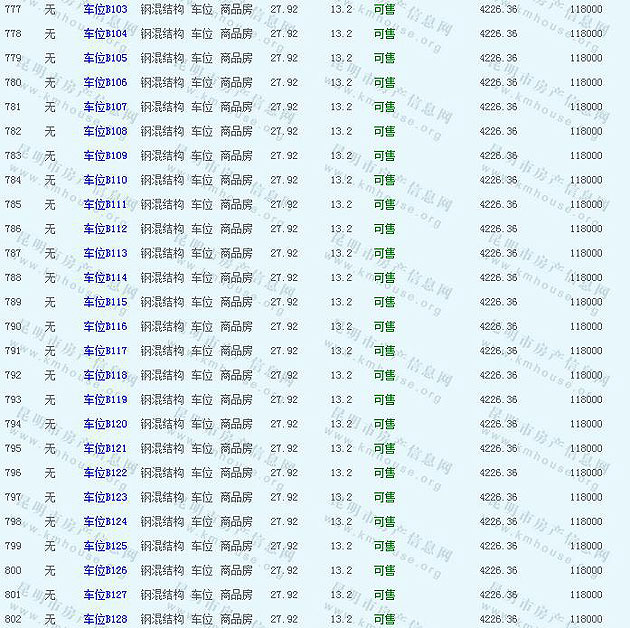
Task: Open the 车位B110 entry
Action: pos(105,180)
